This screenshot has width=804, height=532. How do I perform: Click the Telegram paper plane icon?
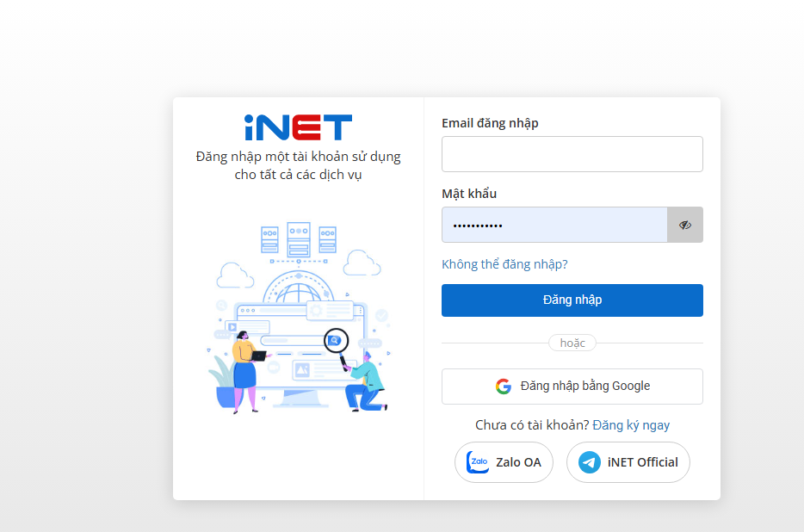(590, 462)
